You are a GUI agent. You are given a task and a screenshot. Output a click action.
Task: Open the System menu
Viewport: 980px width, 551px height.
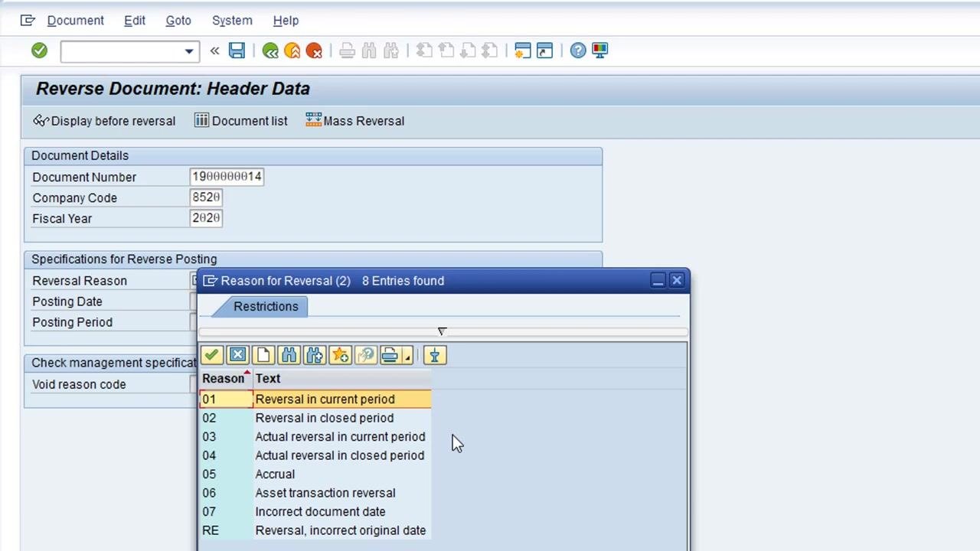232,21
